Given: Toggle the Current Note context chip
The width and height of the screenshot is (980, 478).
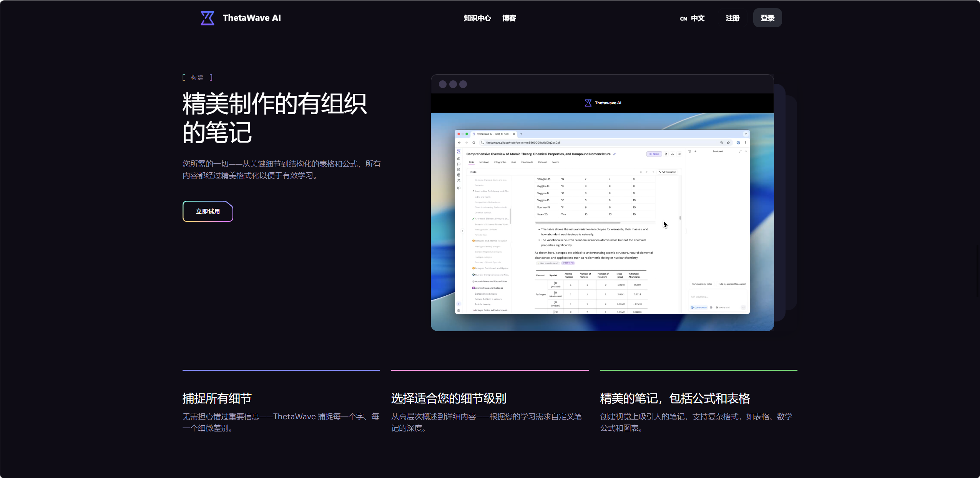Looking at the screenshot, I should coord(699,308).
